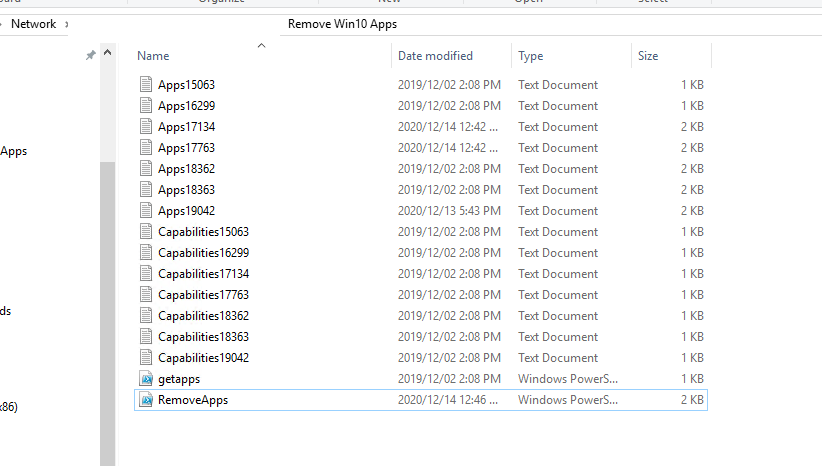
Task: Click the Apps15063 text file icon
Action: [x=146, y=85]
